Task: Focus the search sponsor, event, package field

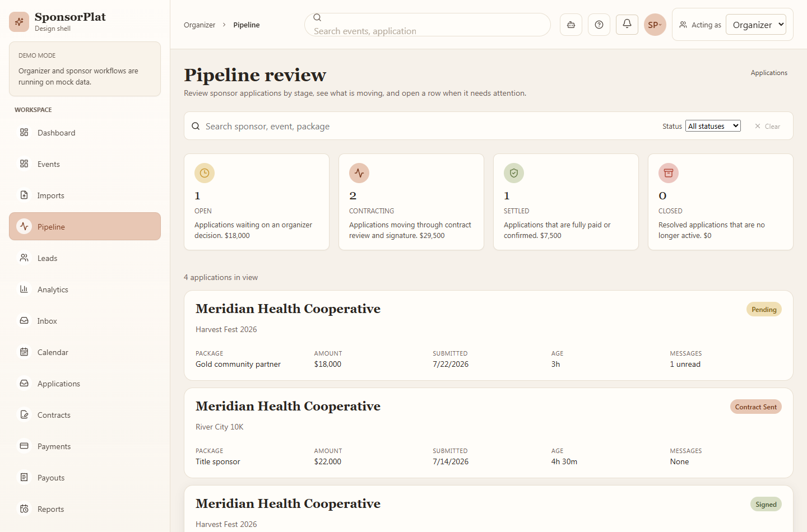Action: (430, 126)
